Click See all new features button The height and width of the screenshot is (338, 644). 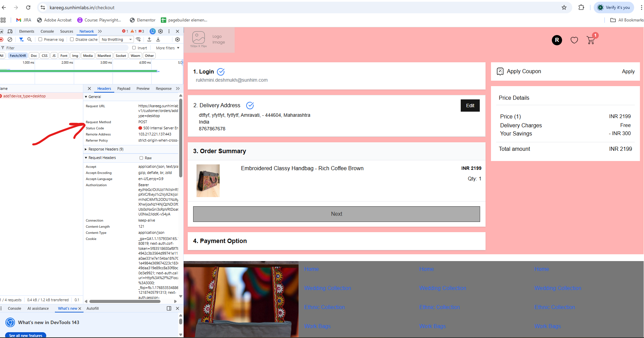point(26,335)
